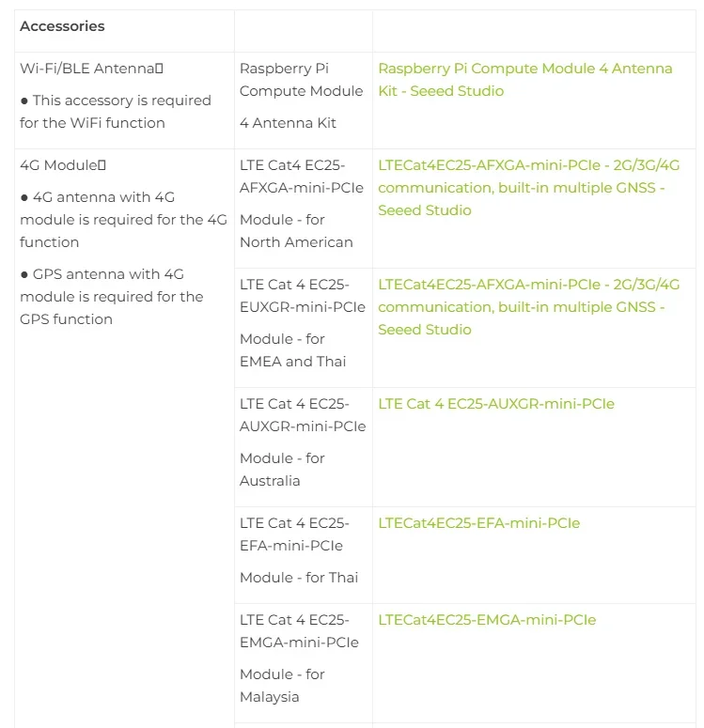Click the WiFi function requirement bullet text
This screenshot has width=704, height=728.
click(115, 112)
